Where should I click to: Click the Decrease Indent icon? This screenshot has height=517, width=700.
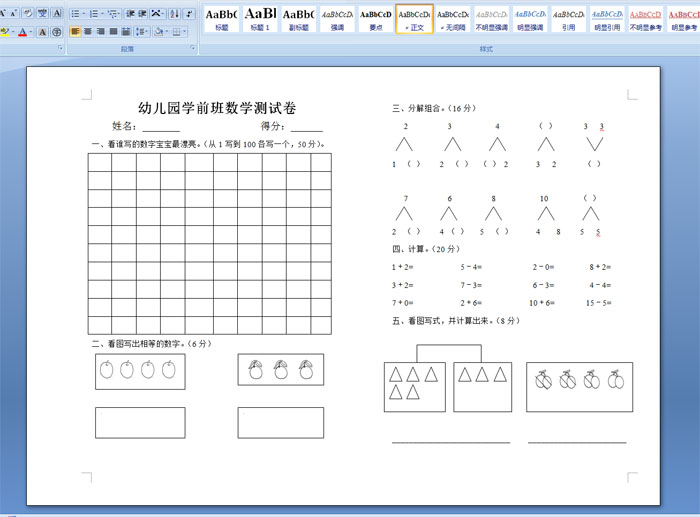[x=130, y=13]
